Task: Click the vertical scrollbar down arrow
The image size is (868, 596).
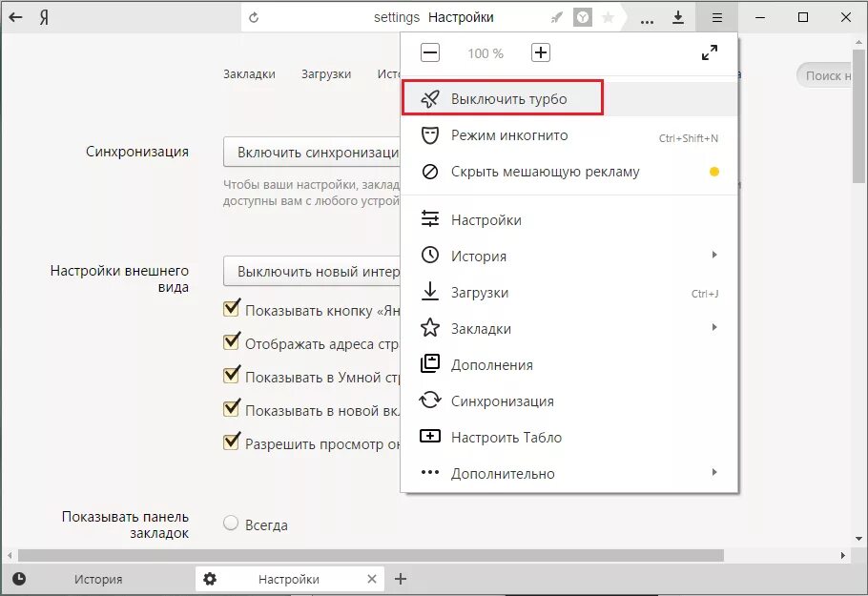Action: (x=859, y=539)
